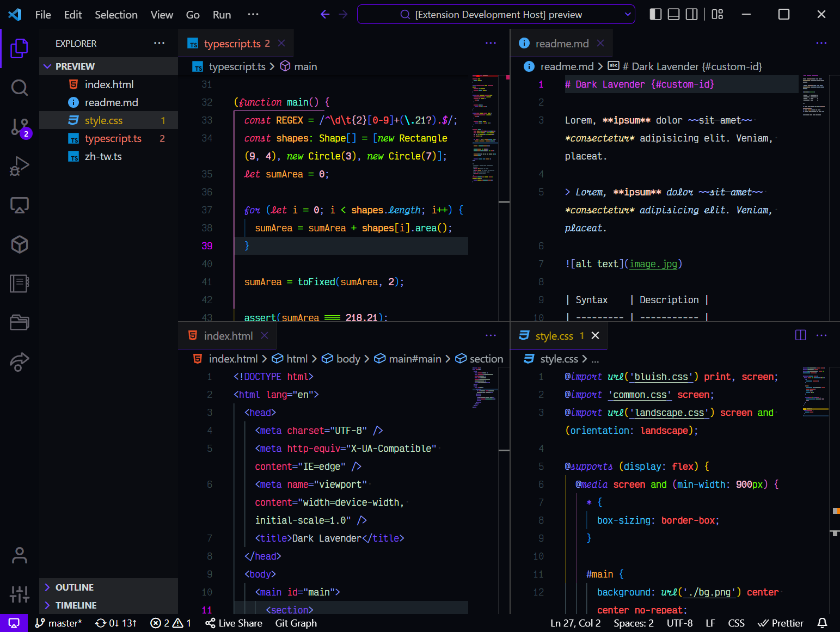840x632 pixels.
Task: Open the Run and Debug view
Action: click(x=19, y=166)
